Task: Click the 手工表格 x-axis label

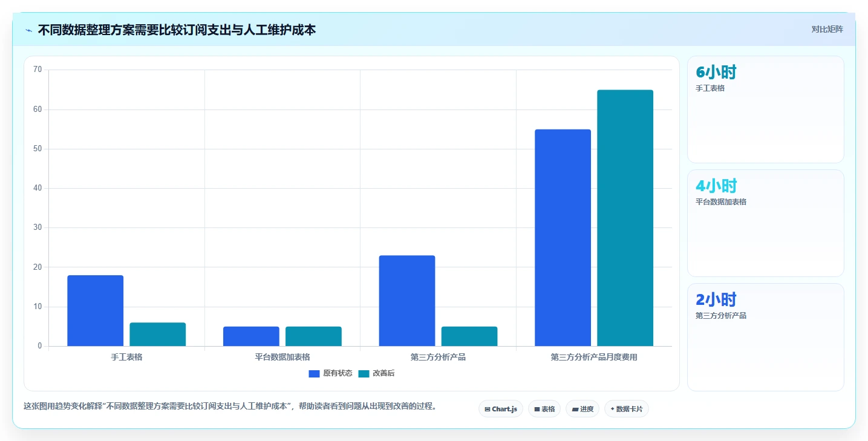Action: coord(126,357)
